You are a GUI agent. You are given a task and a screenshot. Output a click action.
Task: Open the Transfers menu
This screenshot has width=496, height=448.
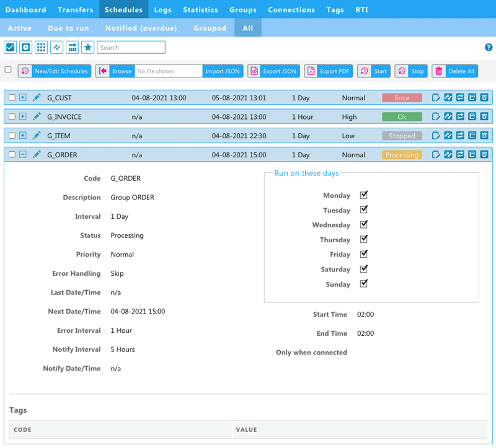click(x=76, y=9)
